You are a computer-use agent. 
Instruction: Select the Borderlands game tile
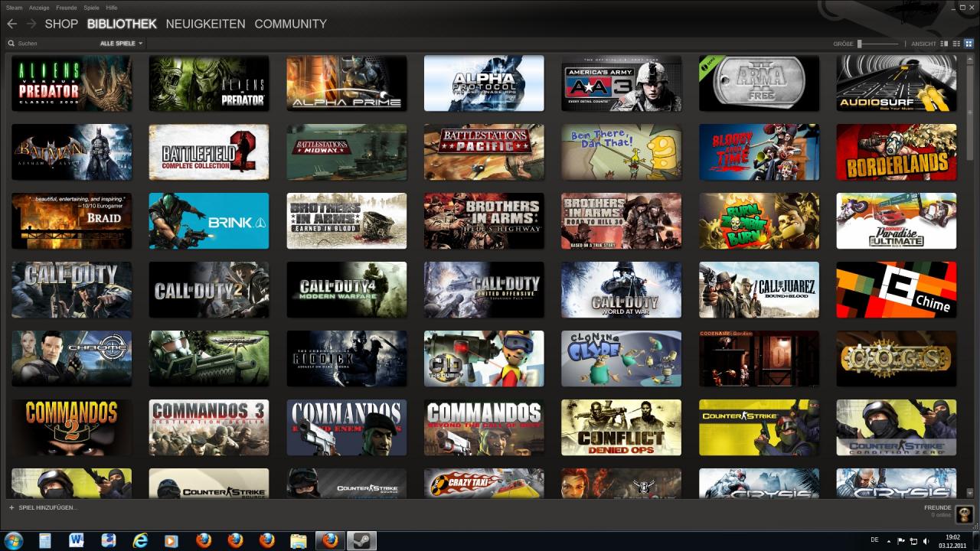pos(897,152)
